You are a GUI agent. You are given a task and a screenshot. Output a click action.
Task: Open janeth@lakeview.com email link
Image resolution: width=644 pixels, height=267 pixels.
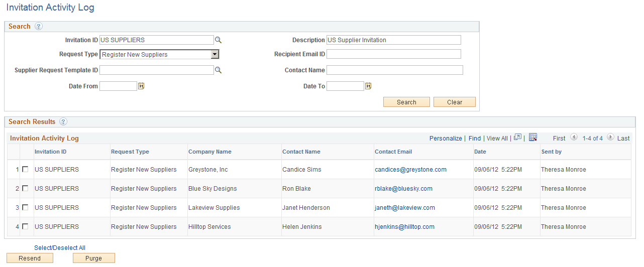(x=405, y=208)
